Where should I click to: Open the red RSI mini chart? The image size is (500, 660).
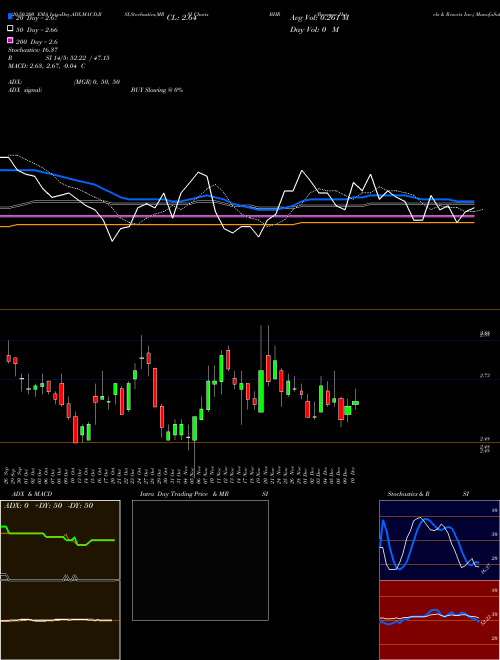pos(439,620)
